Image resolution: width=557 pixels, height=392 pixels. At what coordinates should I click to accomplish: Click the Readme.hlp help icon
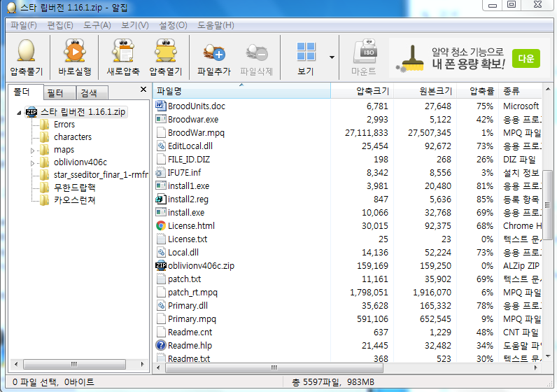click(161, 345)
